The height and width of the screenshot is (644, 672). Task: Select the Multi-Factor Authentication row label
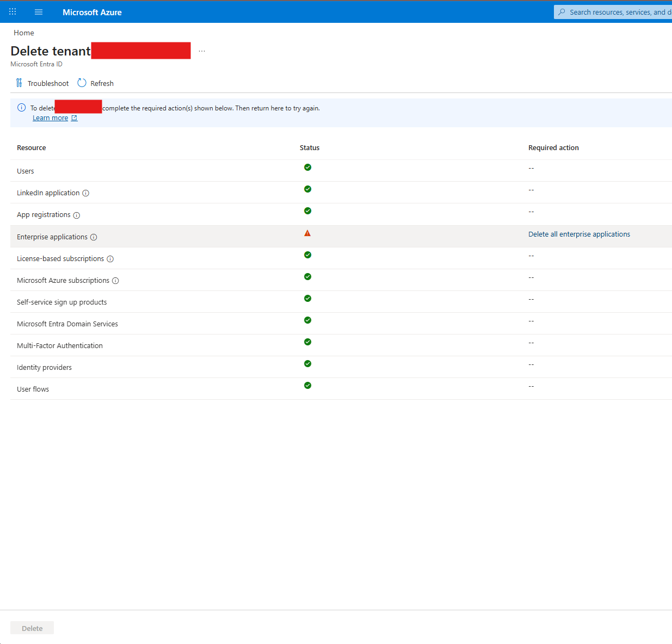(x=60, y=346)
